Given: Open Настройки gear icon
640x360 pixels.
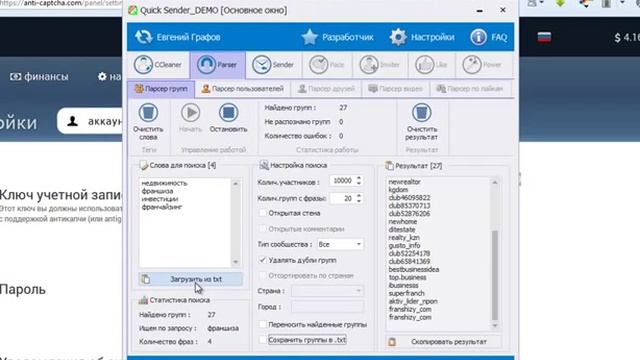Looking at the screenshot, I should [x=398, y=37].
